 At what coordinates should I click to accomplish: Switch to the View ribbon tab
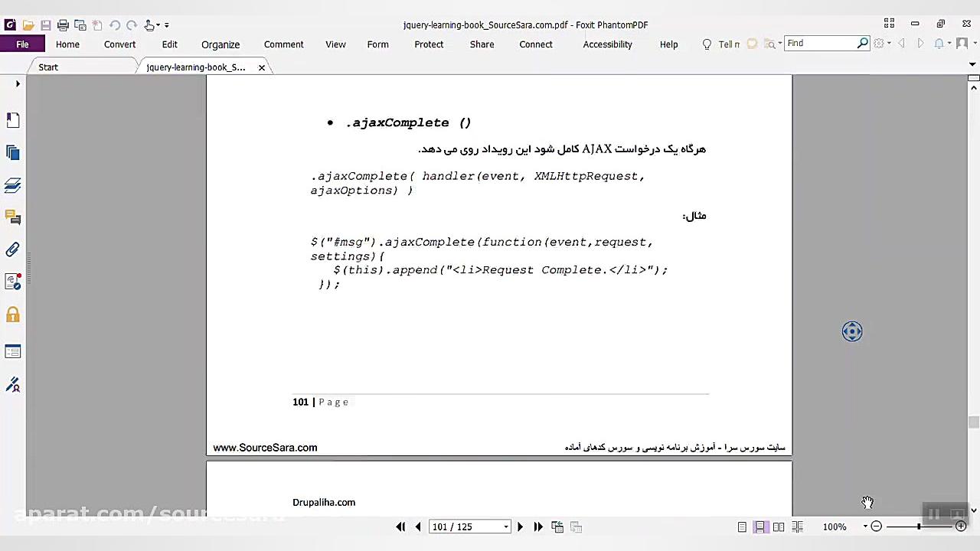(x=335, y=44)
